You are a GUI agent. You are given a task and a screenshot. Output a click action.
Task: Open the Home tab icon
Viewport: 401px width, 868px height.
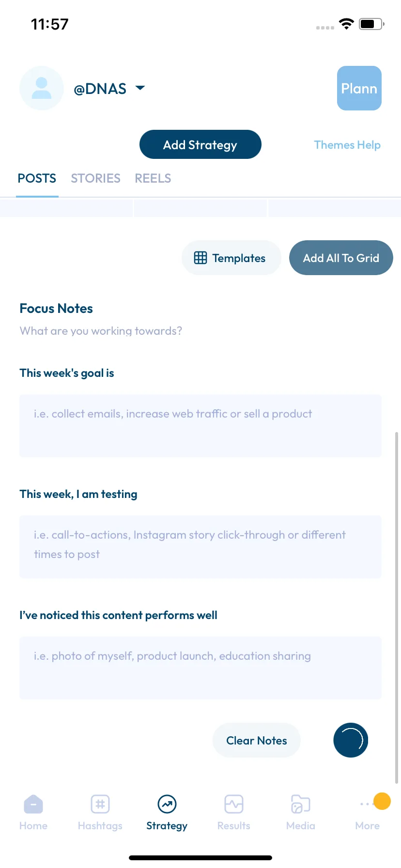tap(33, 805)
